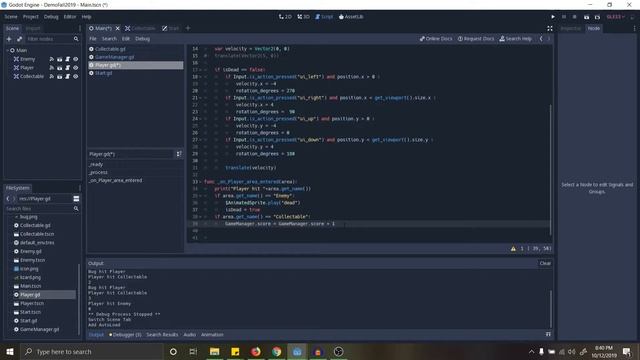This screenshot has height=360, width=640.
Task: Select Enemy.tscn in FileSystem panel
Action: pos(33,260)
